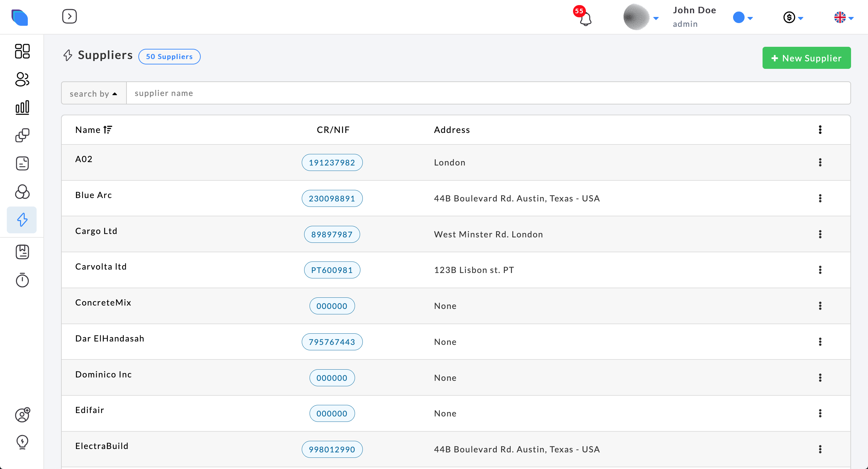This screenshot has width=868, height=469.
Task: Open the lightning bolt suppliers sidebar icon
Action: point(22,220)
